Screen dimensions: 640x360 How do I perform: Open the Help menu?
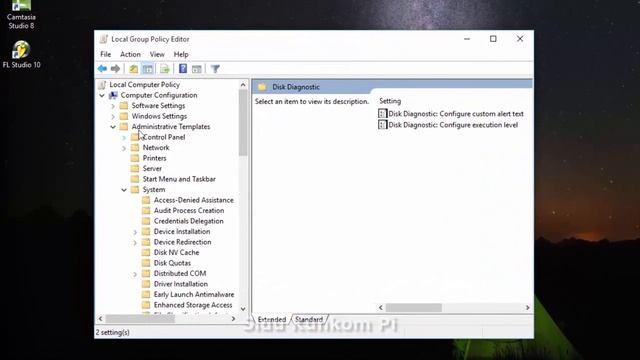point(181,54)
